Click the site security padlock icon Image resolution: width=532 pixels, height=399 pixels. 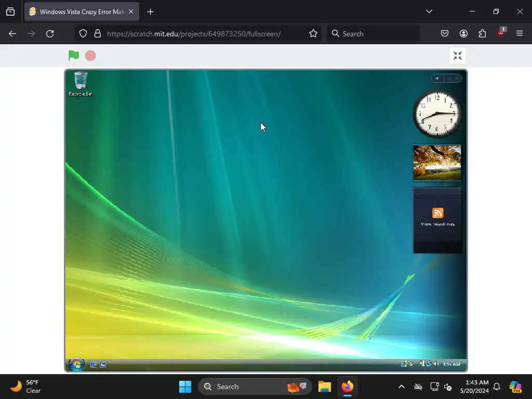(x=98, y=34)
